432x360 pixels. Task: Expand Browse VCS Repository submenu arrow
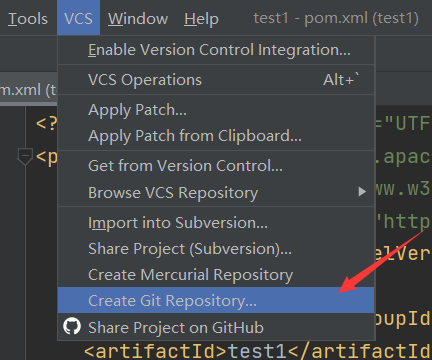pyautogui.click(x=362, y=192)
